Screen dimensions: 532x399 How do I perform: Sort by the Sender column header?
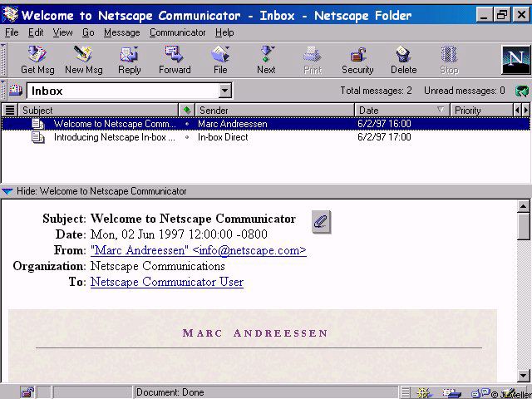(274, 110)
